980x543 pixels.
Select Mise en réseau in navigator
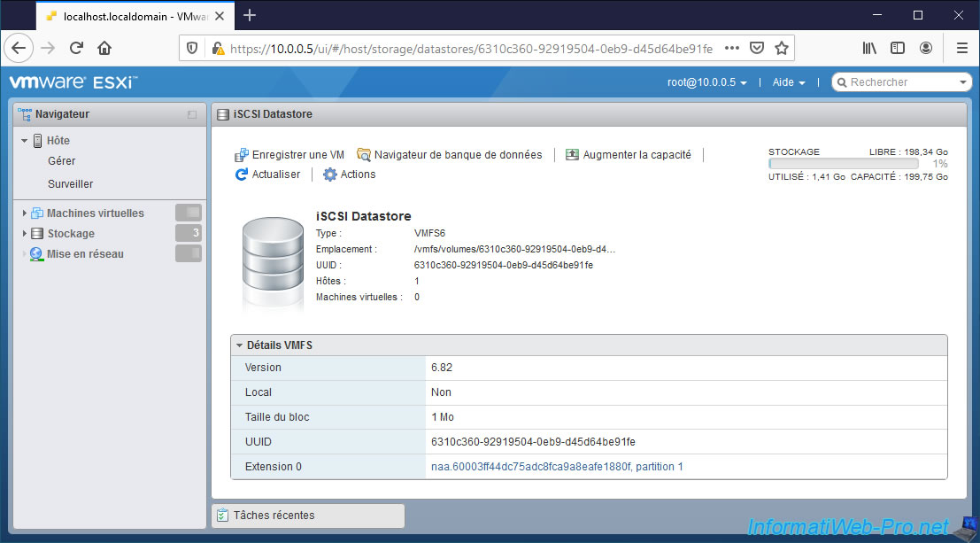[85, 254]
